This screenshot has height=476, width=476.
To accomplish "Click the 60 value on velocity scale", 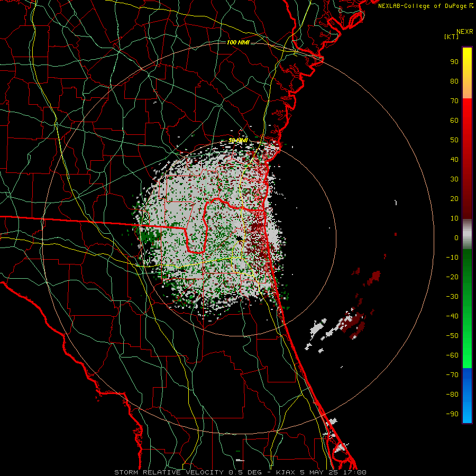I will 454,121.
